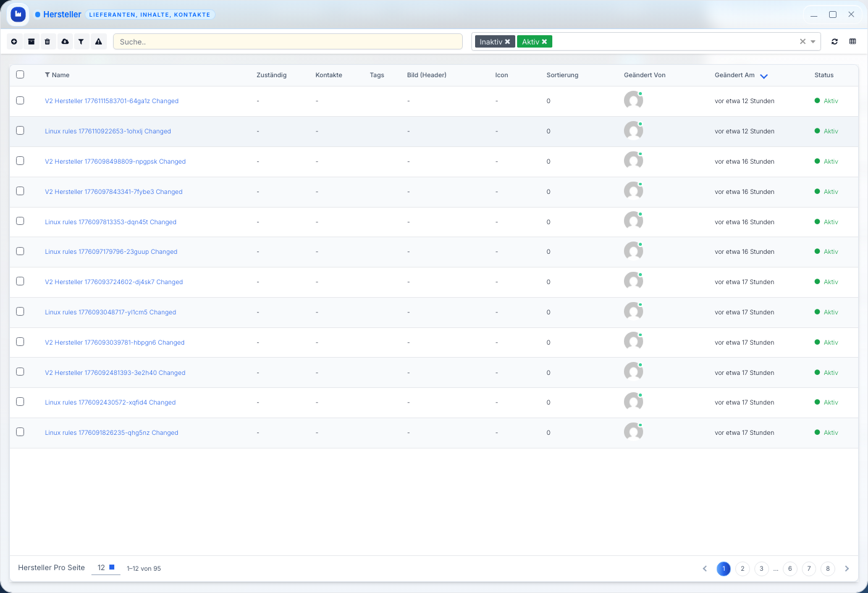The width and height of the screenshot is (868, 593).
Task: Sort by Status column header
Action: (824, 75)
